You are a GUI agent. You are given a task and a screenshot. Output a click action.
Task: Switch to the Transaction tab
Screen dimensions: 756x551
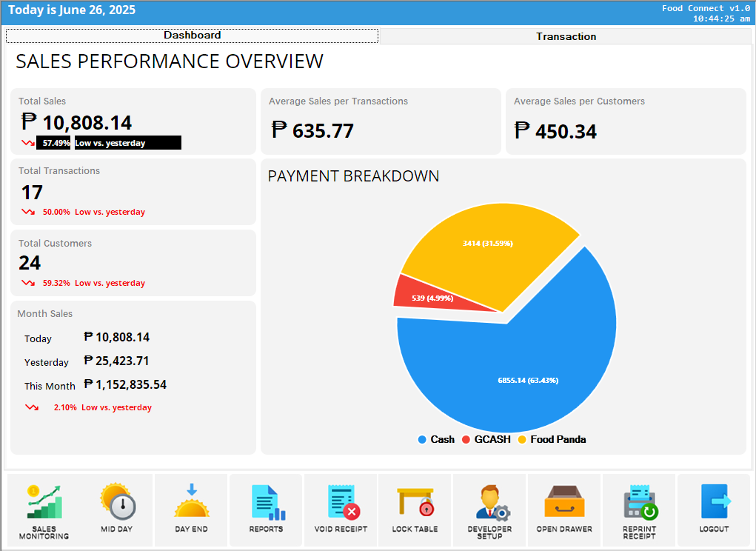point(566,36)
